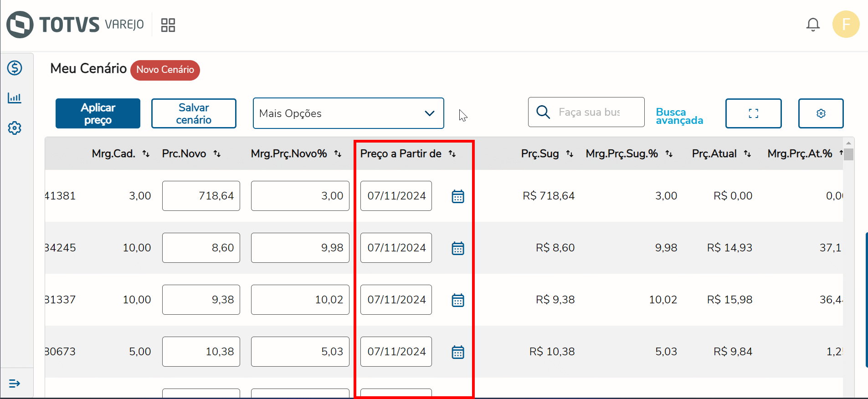The image size is (868, 399).
Task: Edit the Mrg.Prç.Novo% field with 5,03
Action: point(300,352)
